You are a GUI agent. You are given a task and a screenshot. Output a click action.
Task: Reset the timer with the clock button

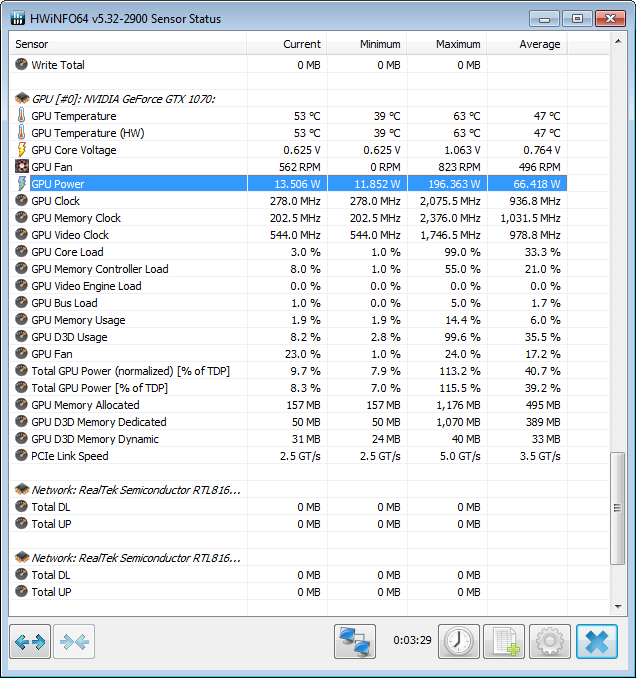pyautogui.click(x=459, y=642)
